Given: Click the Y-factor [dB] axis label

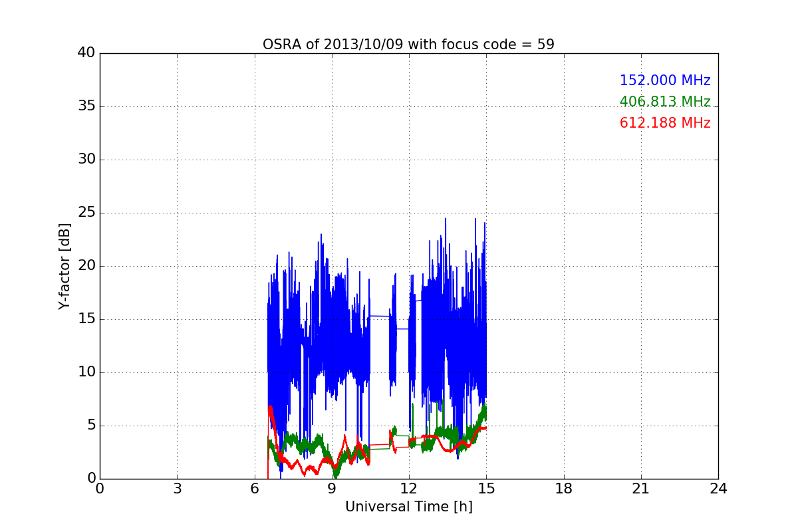Looking at the screenshot, I should click(64, 266).
